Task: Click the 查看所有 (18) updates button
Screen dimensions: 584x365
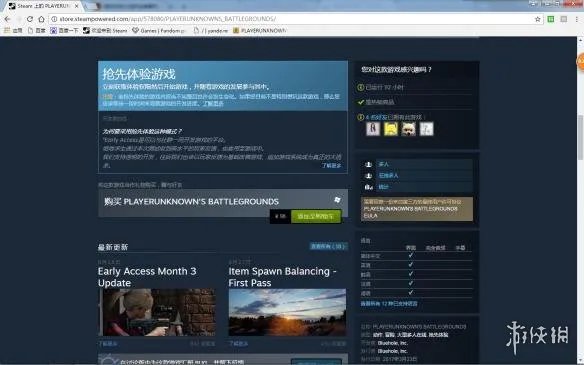Action: coord(328,246)
